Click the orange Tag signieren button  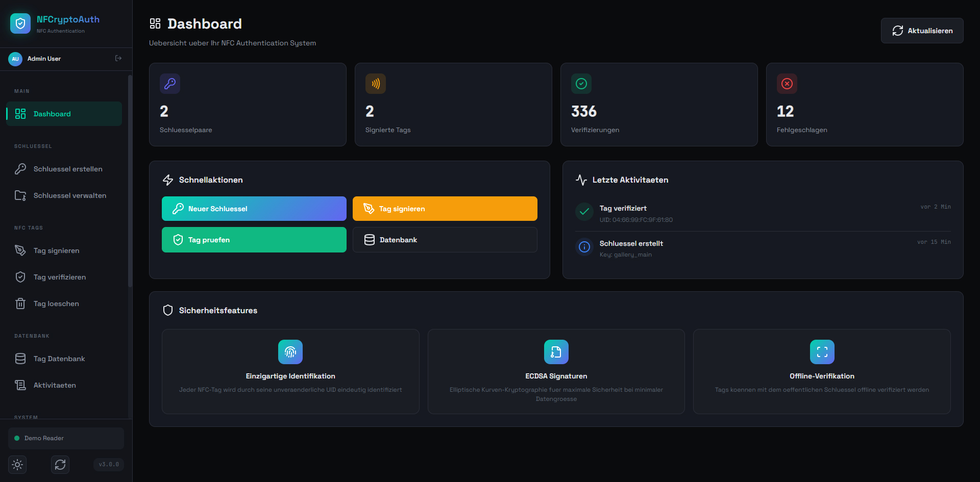[445, 209]
